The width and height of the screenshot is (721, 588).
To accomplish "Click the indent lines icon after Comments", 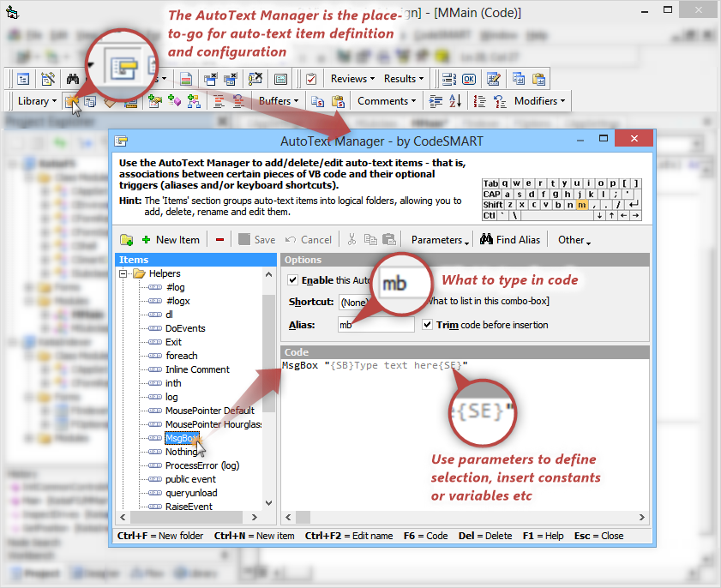I will pyautogui.click(x=436, y=101).
